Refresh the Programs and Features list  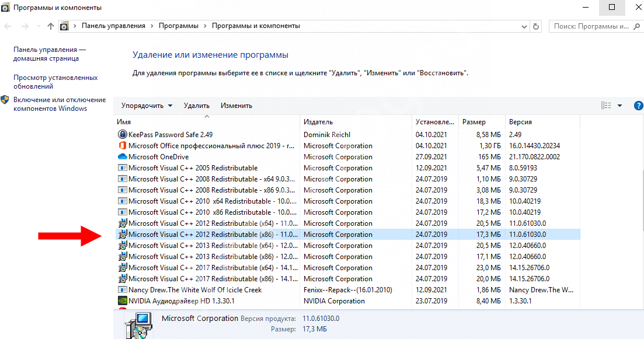pyautogui.click(x=535, y=26)
